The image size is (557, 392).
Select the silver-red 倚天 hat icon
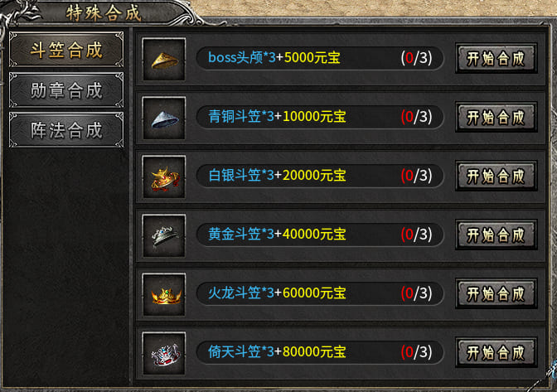tap(164, 354)
